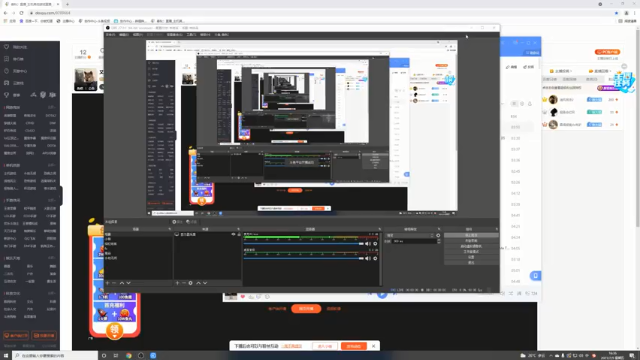Open Windows Start menu

6,356
